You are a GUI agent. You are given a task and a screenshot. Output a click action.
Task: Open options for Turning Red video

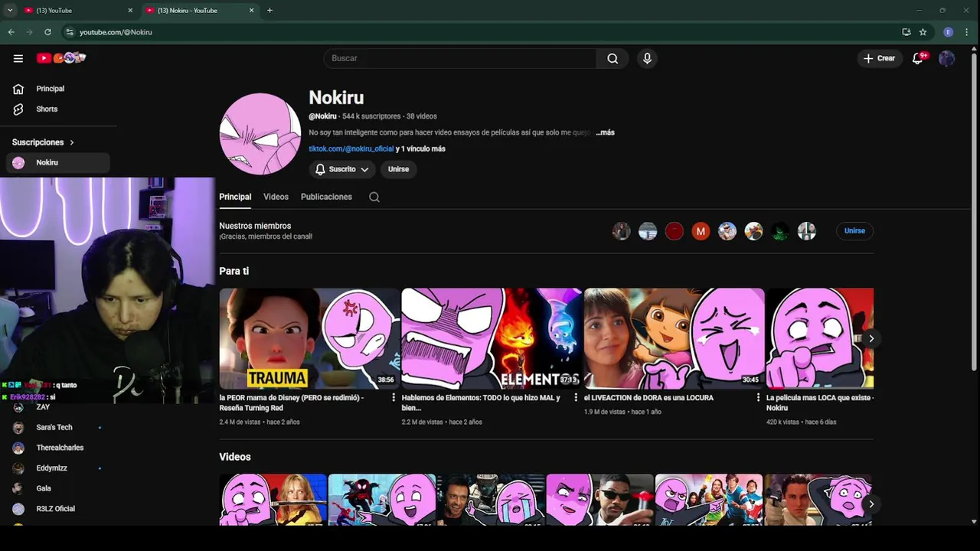point(394,398)
